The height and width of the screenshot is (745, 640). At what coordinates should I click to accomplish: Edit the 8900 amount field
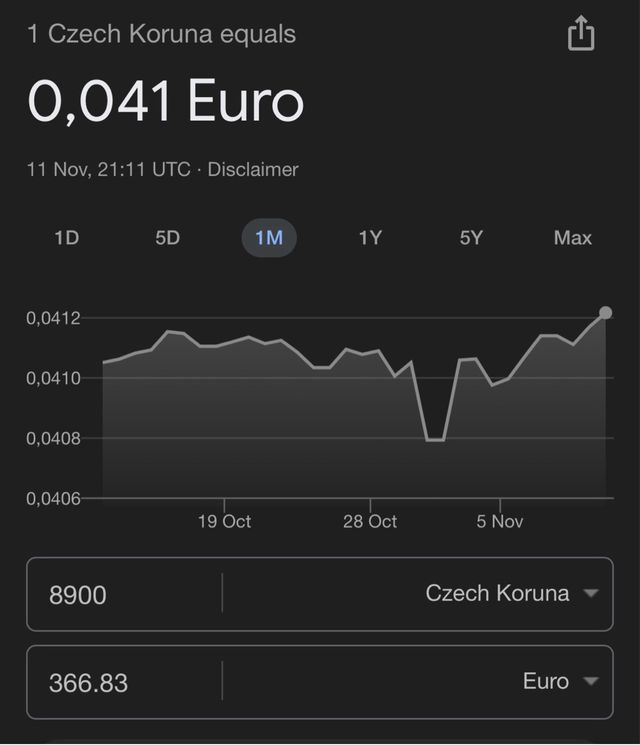(120, 595)
